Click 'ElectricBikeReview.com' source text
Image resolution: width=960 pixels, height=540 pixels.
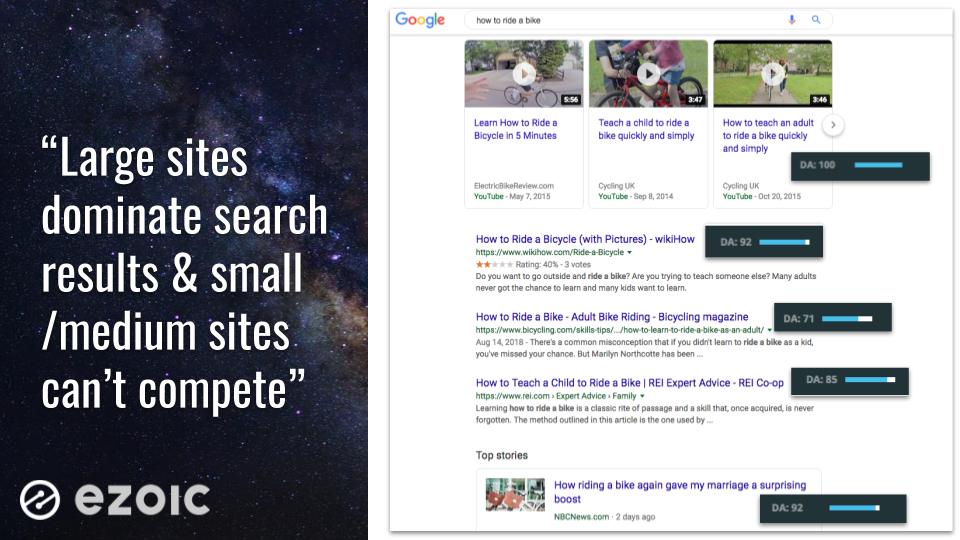click(514, 186)
